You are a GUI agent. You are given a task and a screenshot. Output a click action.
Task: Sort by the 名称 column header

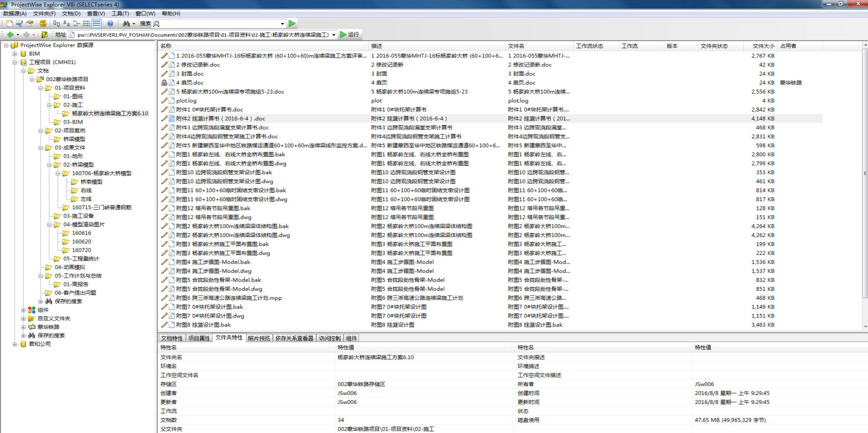(263, 46)
